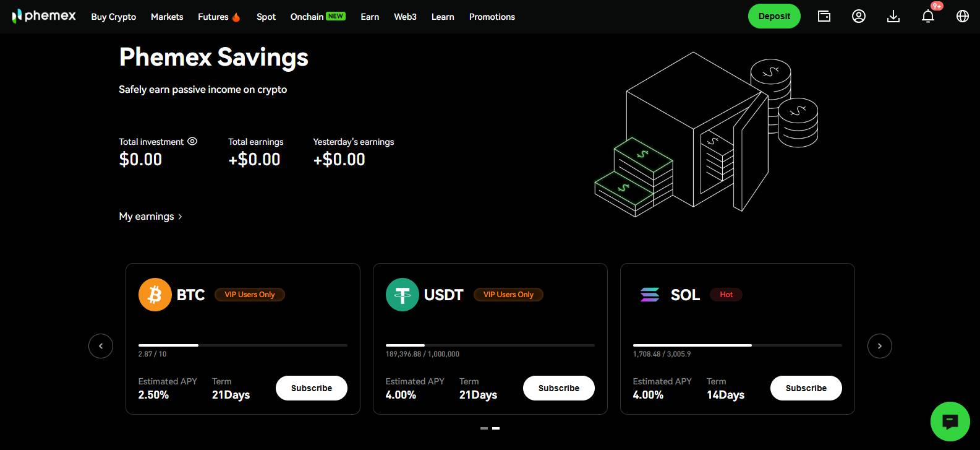This screenshot has height=450, width=980.
Task: Select the first carousel page indicator
Action: (x=484, y=428)
